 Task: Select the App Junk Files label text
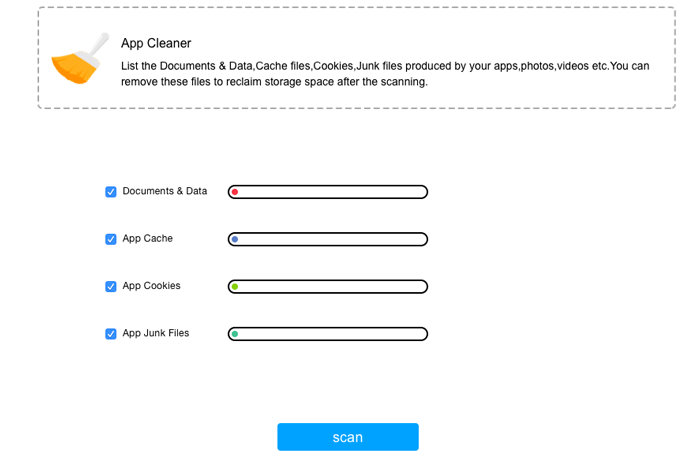pos(156,333)
